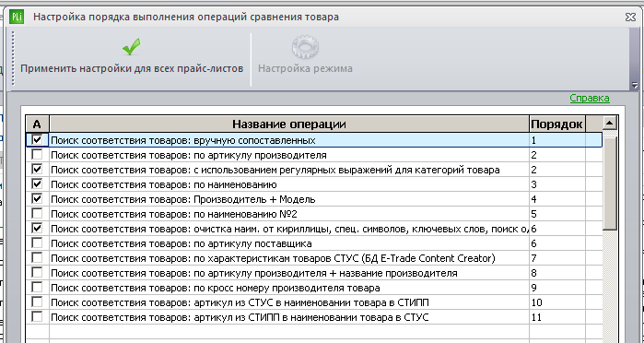The height and width of the screenshot is (343, 644).
Task: Click the gear icon for mode settings
Action: [305, 47]
